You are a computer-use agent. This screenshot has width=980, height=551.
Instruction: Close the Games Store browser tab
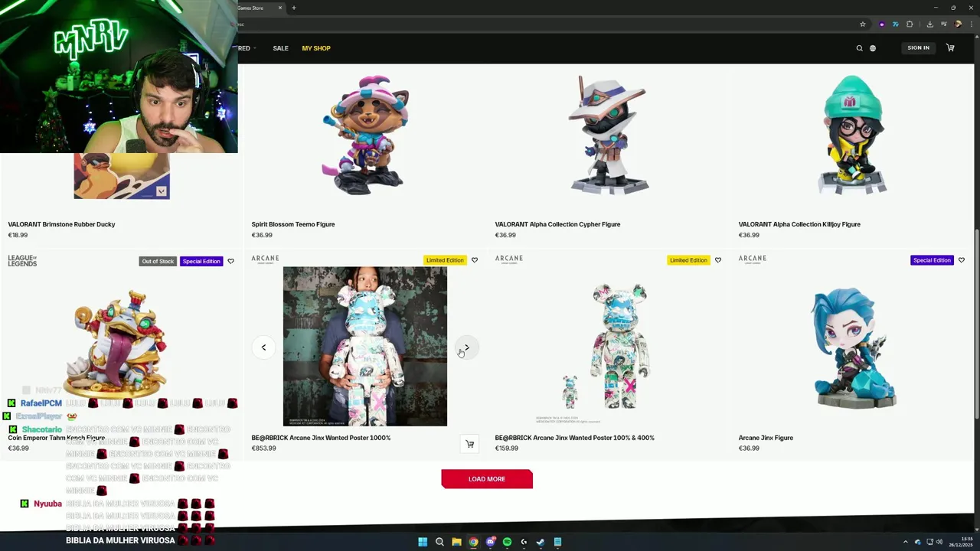click(x=280, y=8)
